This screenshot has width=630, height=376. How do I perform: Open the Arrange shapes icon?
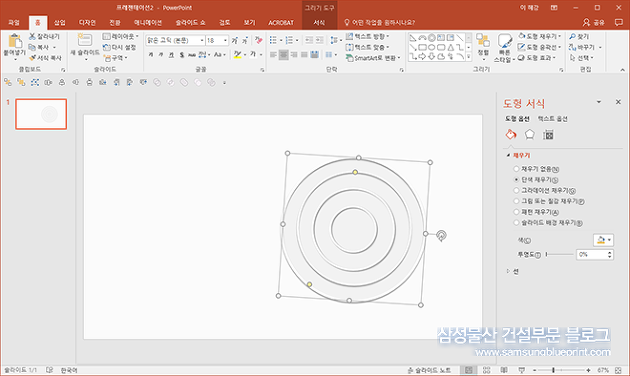tap(483, 41)
